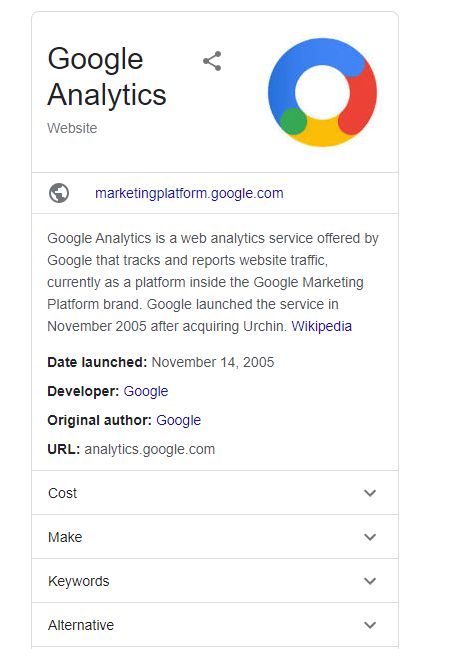Click the analytics.google.com URL text
Screen dimensions: 454x649
150,449
